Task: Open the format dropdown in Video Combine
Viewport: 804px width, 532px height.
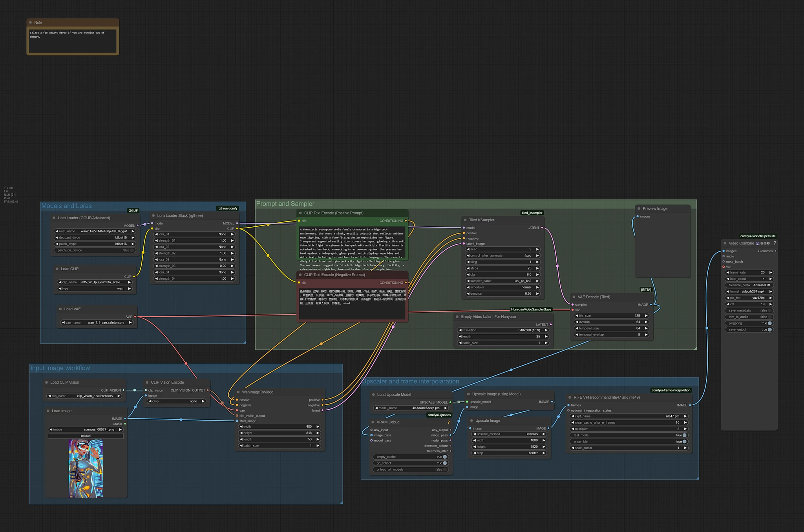Action: (749, 292)
